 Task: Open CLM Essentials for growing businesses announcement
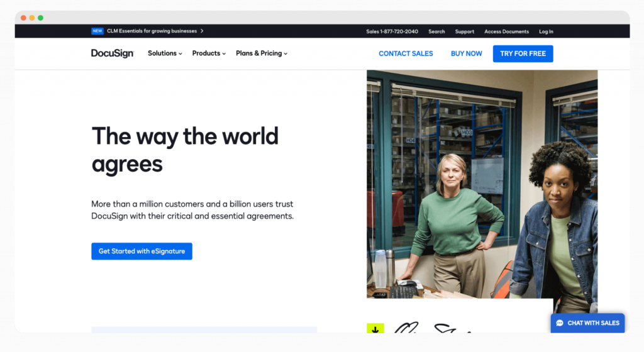[x=152, y=31]
